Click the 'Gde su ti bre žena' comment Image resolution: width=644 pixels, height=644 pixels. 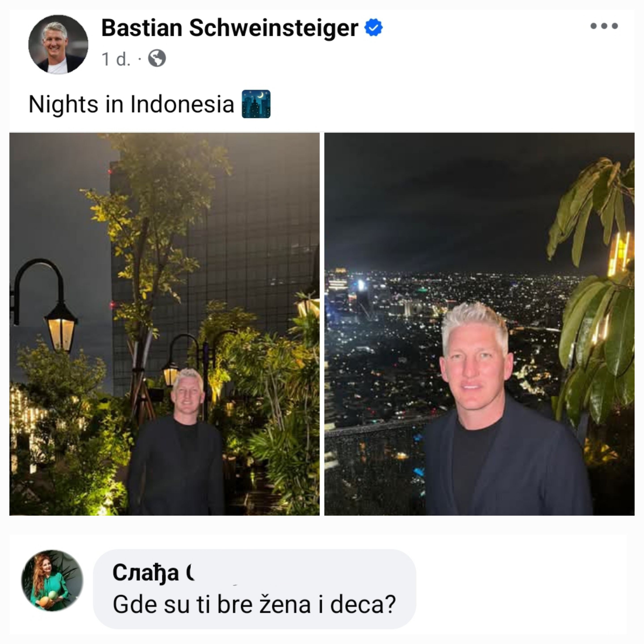click(254, 604)
